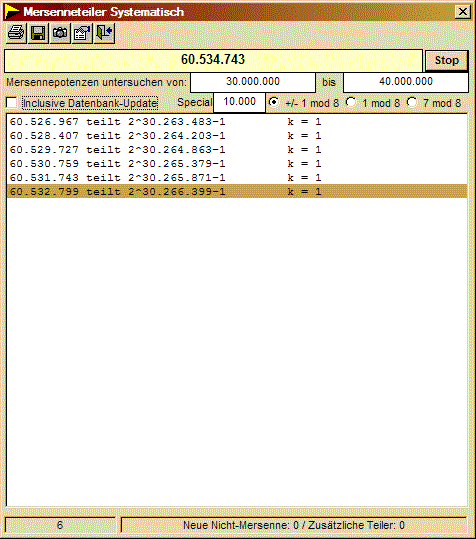The width and height of the screenshot is (476, 539).
Task: Open the properties sheet toolbar icon
Action: pyautogui.click(x=82, y=33)
